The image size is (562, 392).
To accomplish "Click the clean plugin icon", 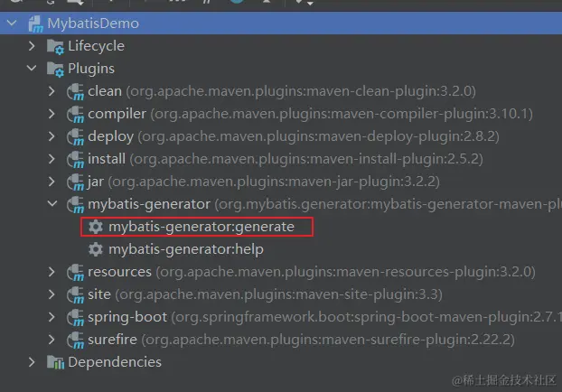I will (x=75, y=92).
